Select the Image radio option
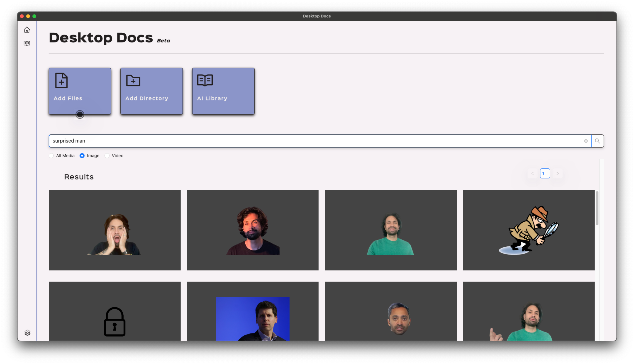Image resolution: width=634 pixels, height=364 pixels. 82,156
